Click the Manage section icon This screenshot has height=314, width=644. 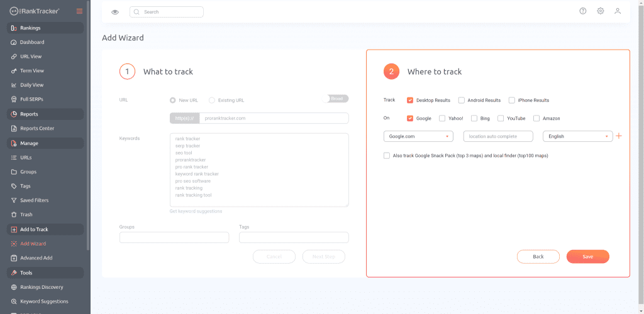(x=14, y=143)
